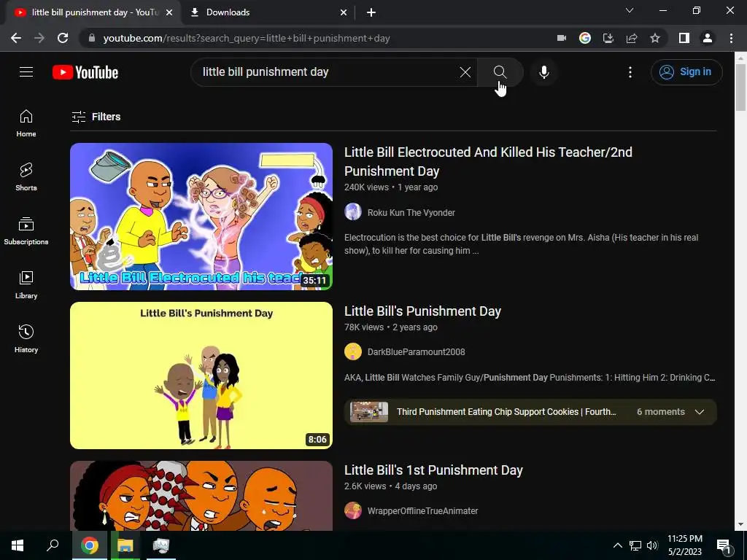Open Chrome's three-dot menu
This screenshot has height=560, width=747.
click(x=731, y=38)
